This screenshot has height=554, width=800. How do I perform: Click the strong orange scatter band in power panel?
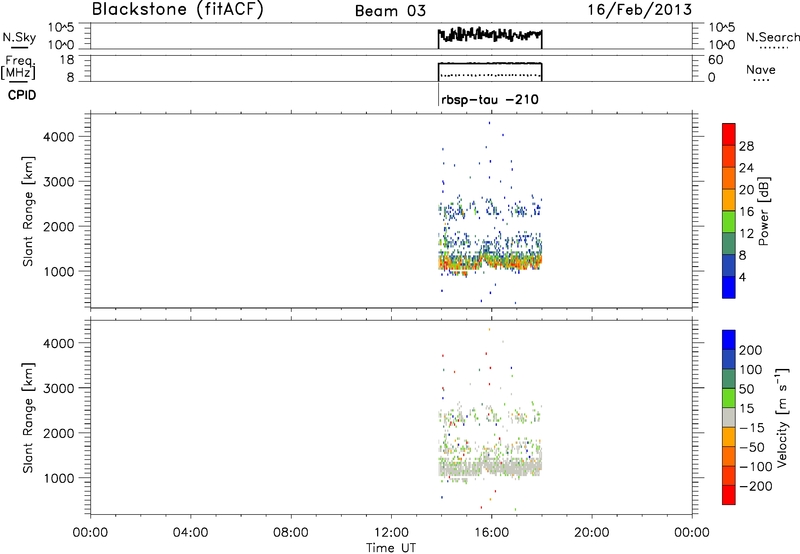pos(490,263)
